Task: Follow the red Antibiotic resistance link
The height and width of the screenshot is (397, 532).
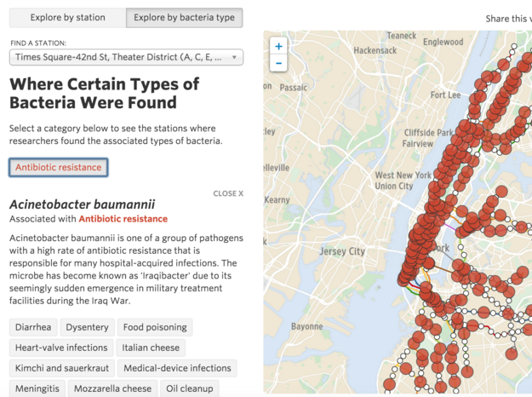Action: tap(123, 219)
